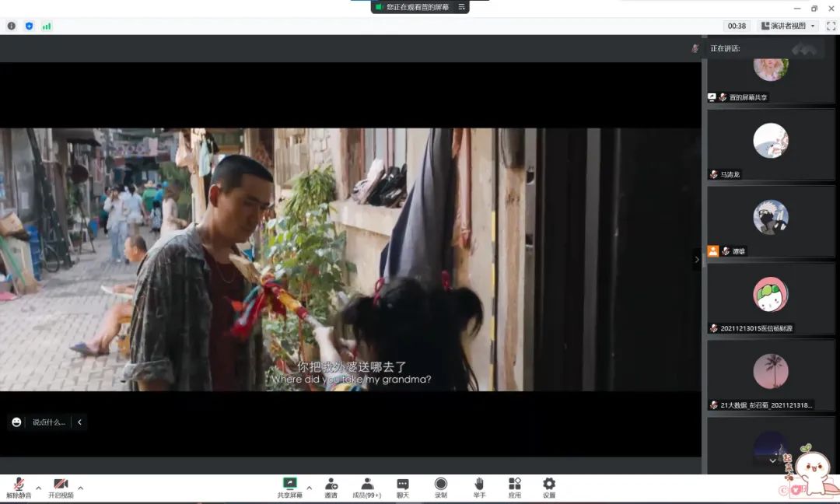Click the blue security shield icon

click(x=29, y=26)
